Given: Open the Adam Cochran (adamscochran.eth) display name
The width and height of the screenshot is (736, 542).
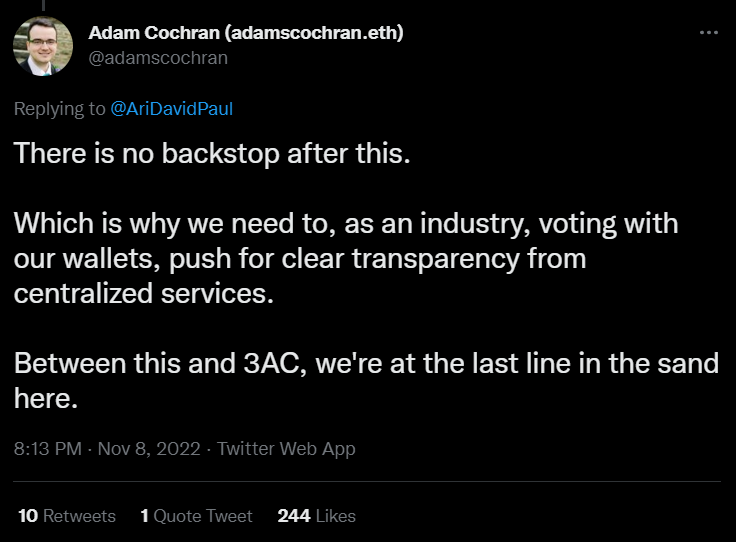Looking at the screenshot, I should [x=246, y=33].
